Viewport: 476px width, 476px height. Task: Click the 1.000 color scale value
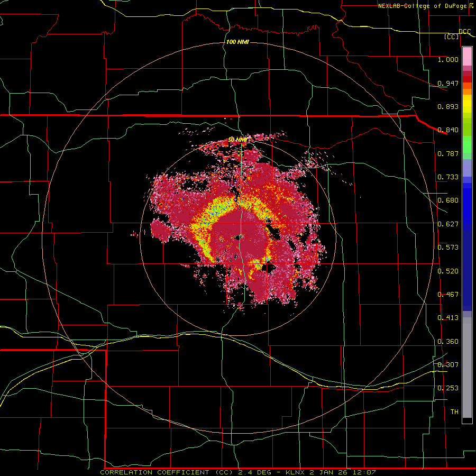[448, 59]
